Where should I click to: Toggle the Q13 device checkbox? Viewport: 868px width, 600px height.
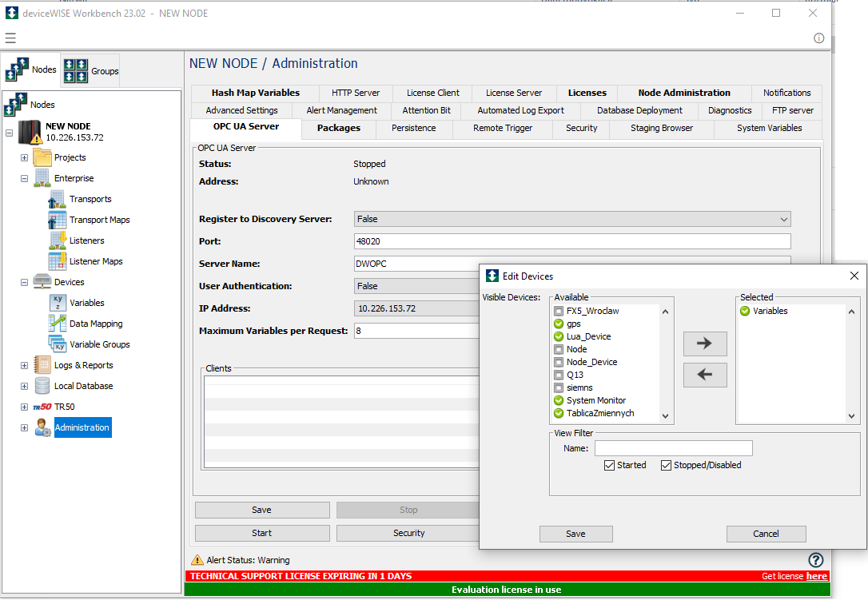tap(559, 375)
